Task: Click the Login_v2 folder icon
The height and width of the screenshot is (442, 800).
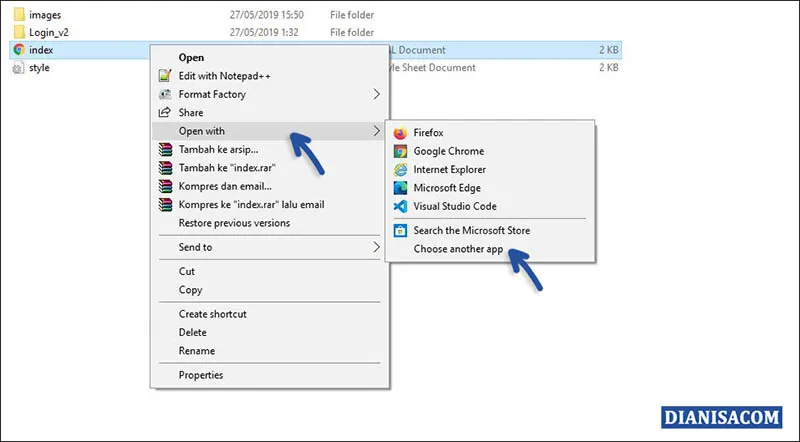Action: coord(19,32)
